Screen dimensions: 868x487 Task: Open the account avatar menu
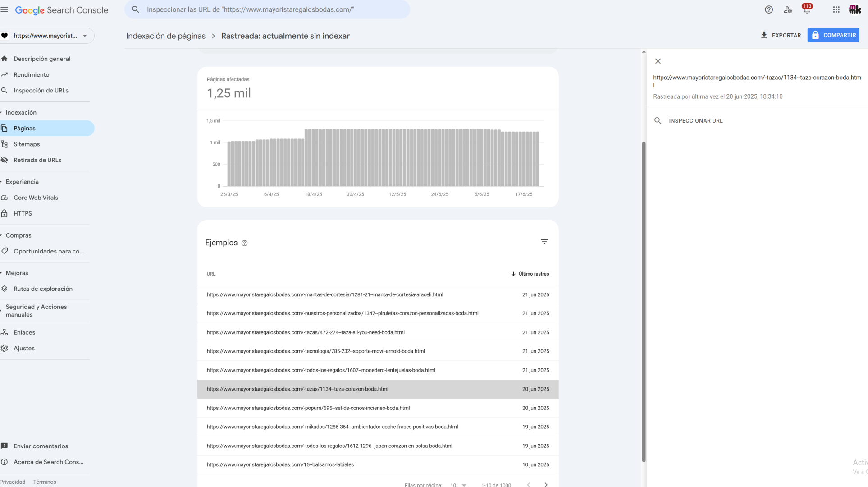pos(855,9)
